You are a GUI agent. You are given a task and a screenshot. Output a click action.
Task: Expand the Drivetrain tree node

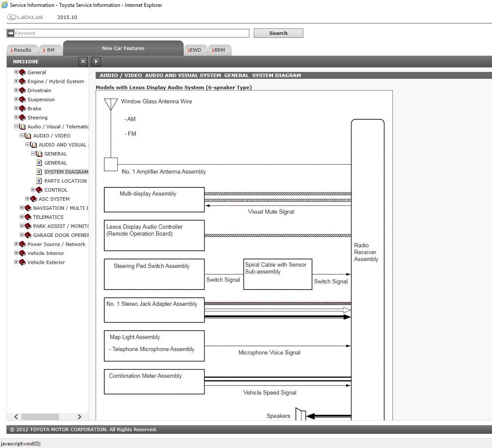click(16, 90)
